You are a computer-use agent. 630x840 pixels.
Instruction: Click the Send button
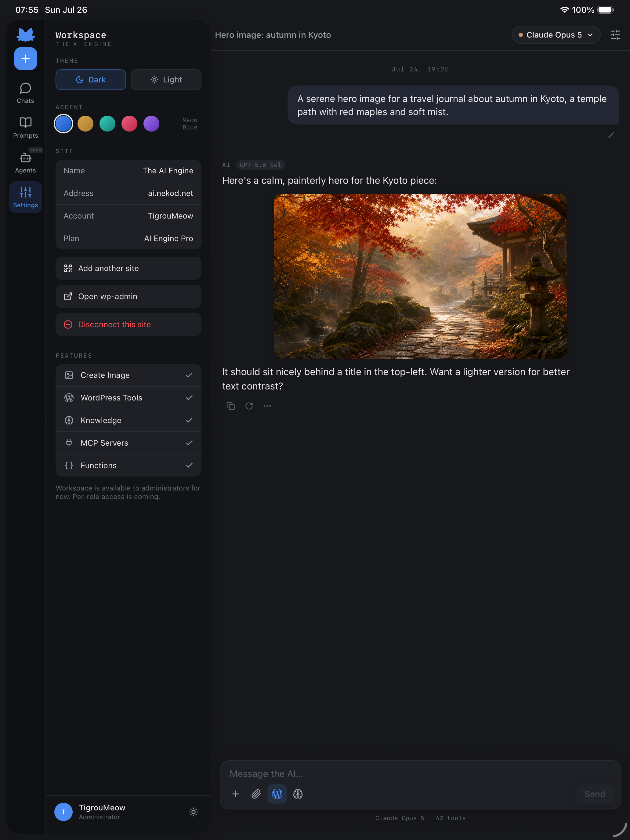coord(595,794)
